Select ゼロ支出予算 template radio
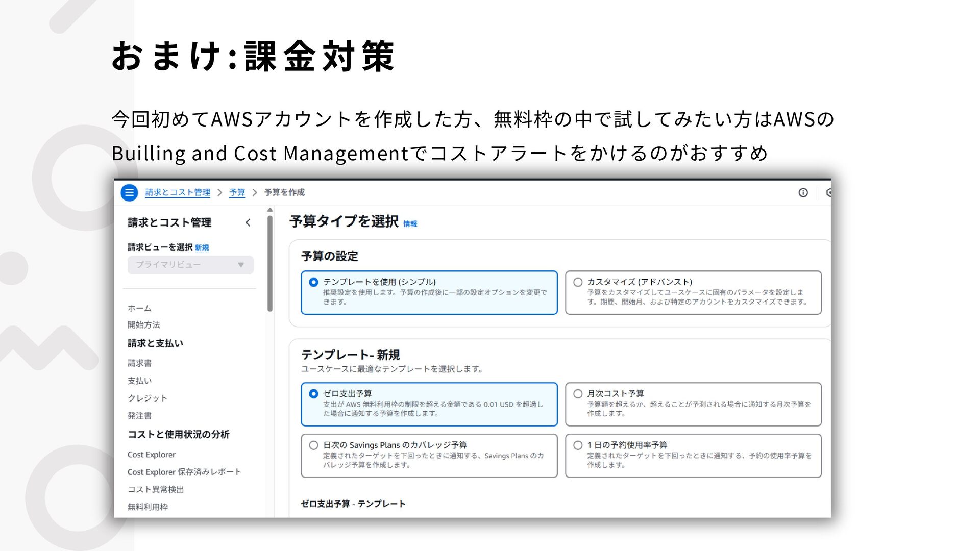Viewport: 980px width, 551px height. coord(314,394)
